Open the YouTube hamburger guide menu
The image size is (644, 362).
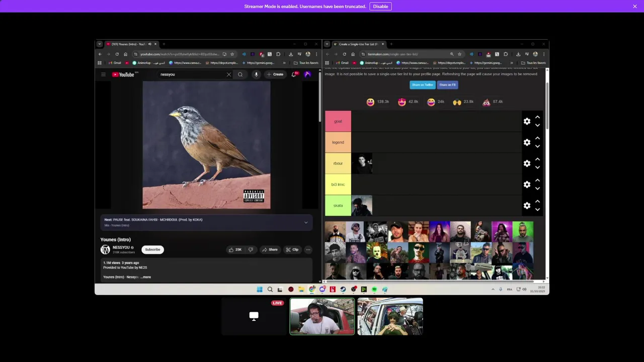tap(103, 74)
